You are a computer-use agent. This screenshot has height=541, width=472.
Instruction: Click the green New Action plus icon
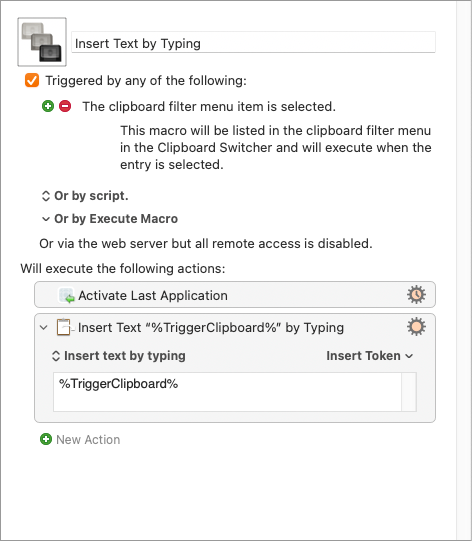(46, 439)
